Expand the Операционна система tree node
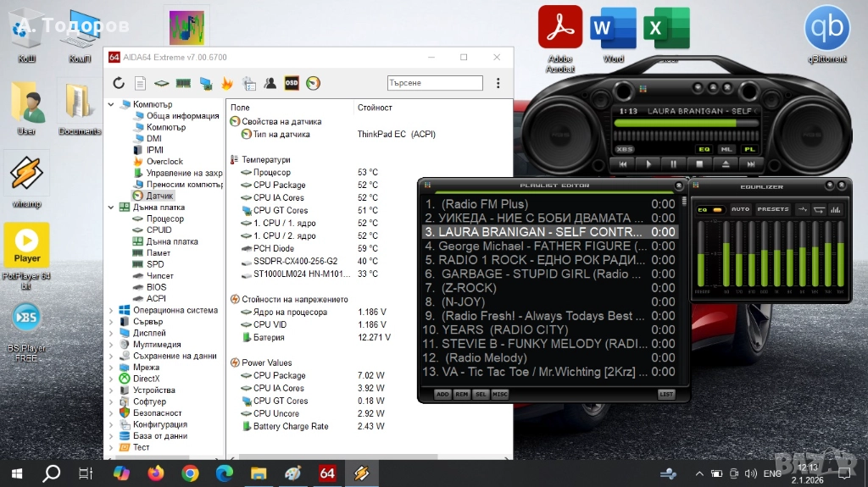 point(111,310)
